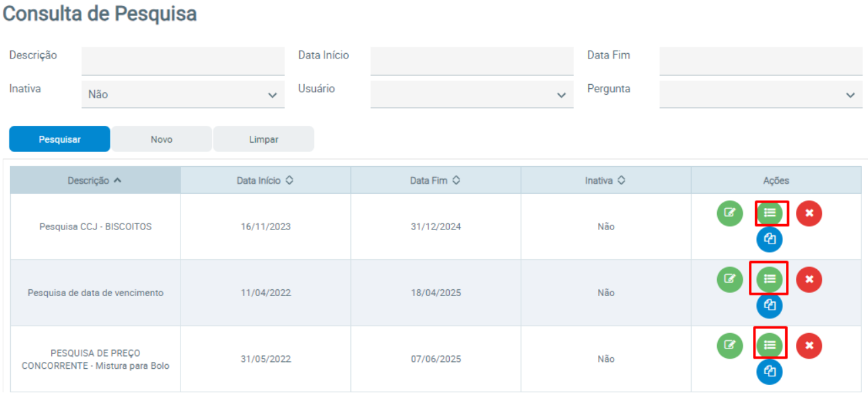Copy the Pesquisa CCJ - BISCOITOS survey
Screen dimensions: 868x393
770,239
